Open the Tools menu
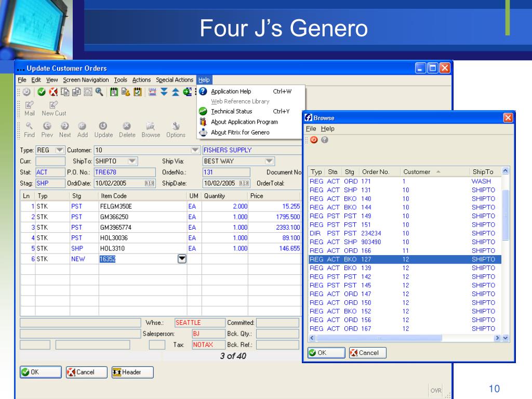 121,79
